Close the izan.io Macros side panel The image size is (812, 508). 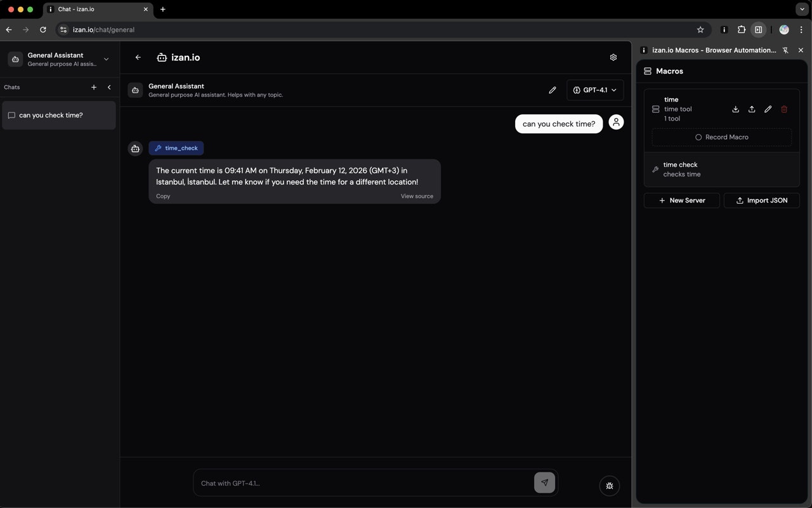801,50
